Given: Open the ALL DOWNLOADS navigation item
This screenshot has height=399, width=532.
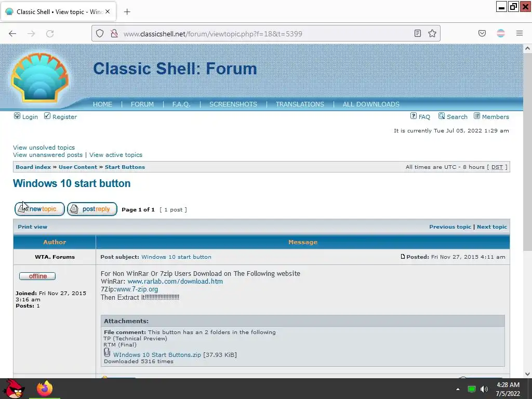Looking at the screenshot, I should click(371, 104).
